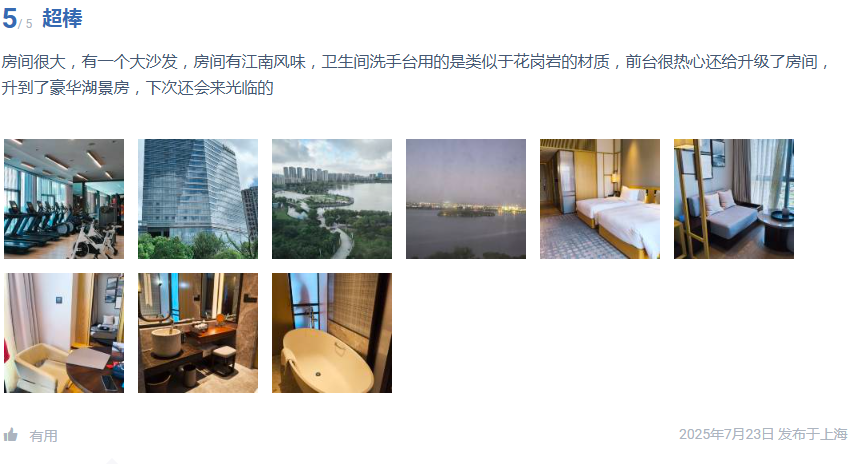The image size is (860, 464).
Task: Click the thumbs-up helpful icon
Action: (10, 435)
